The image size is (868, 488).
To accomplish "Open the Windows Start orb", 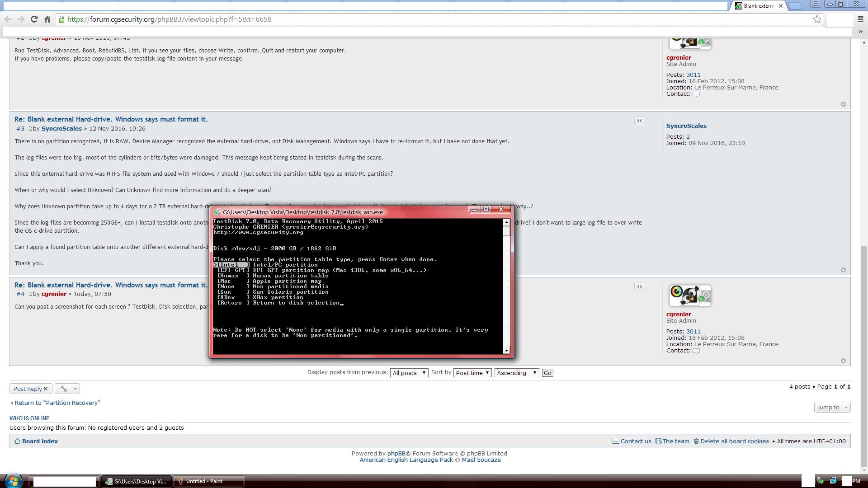I will [13, 481].
